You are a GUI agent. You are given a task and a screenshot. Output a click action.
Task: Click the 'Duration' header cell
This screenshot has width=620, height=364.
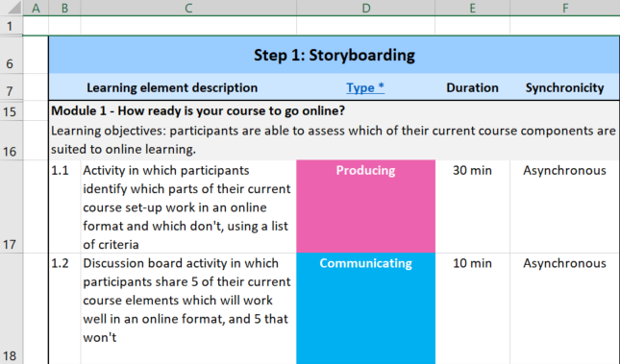pos(473,87)
